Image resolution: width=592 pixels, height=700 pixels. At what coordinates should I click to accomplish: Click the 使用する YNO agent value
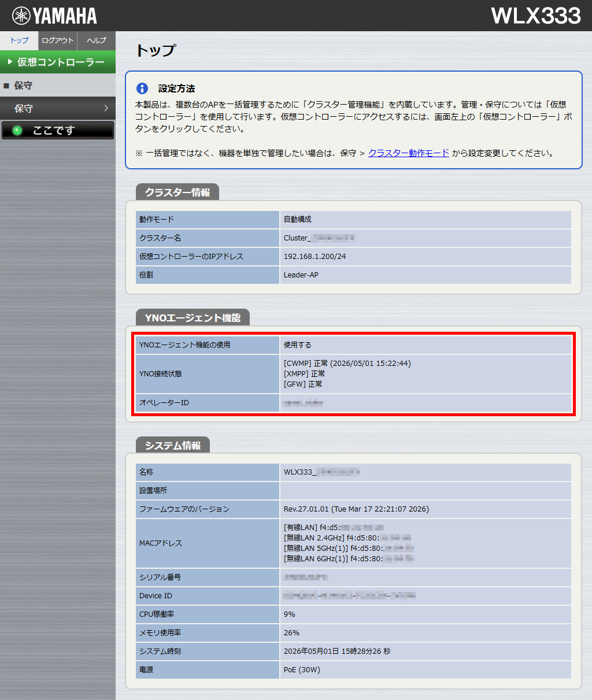coord(298,345)
